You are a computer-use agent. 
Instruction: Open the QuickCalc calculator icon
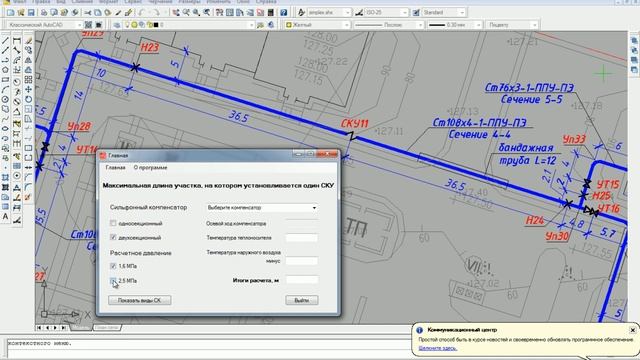point(270,13)
